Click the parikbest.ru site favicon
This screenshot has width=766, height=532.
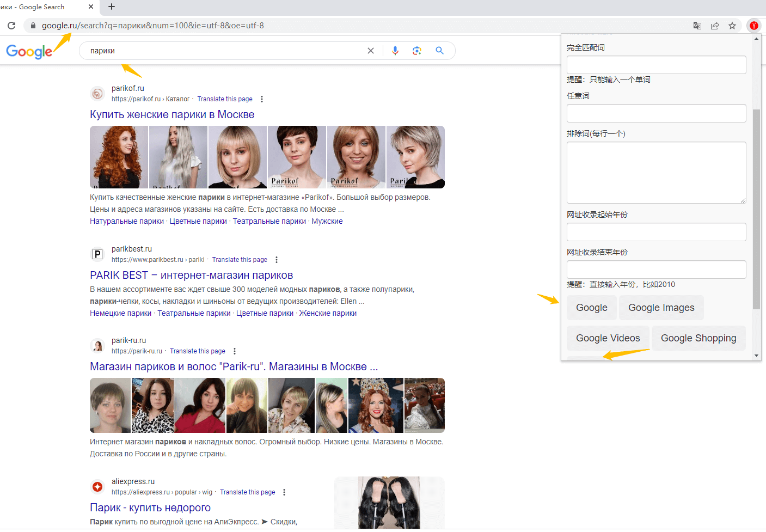97,254
